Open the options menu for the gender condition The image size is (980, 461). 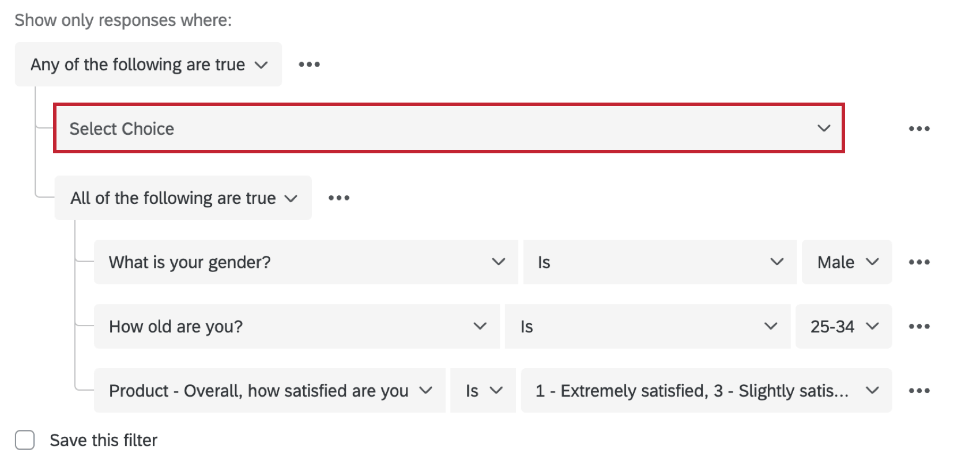(919, 262)
